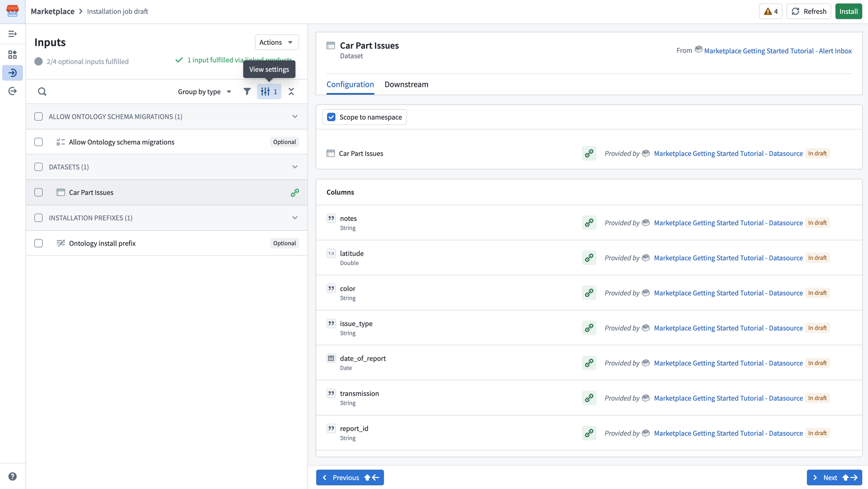Open the help question mark icon
868x489 pixels.
coord(13,476)
